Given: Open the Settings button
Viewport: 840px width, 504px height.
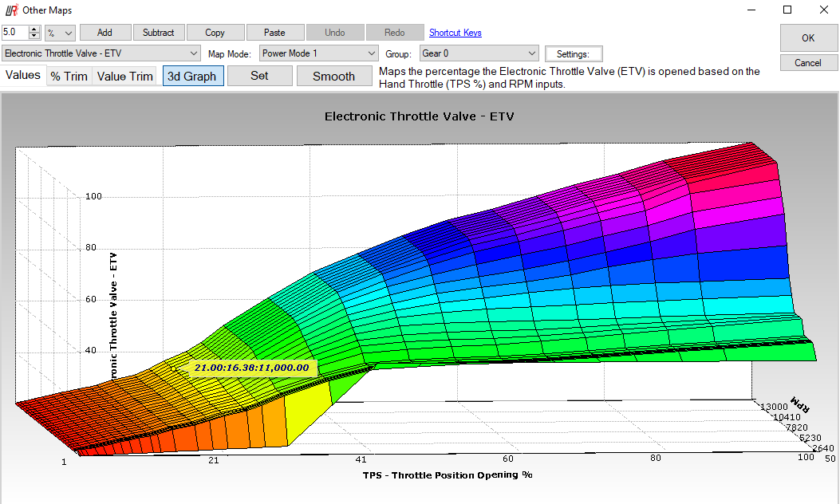Looking at the screenshot, I should (573, 54).
